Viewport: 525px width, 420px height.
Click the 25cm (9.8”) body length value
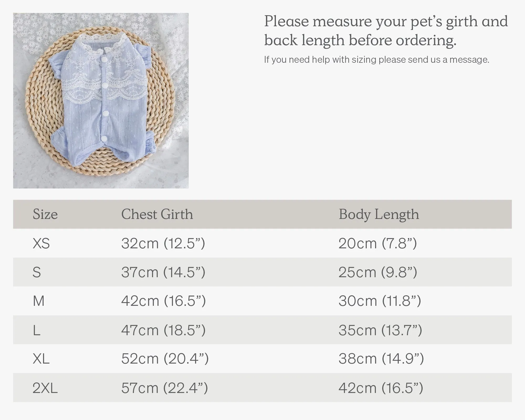coord(378,272)
